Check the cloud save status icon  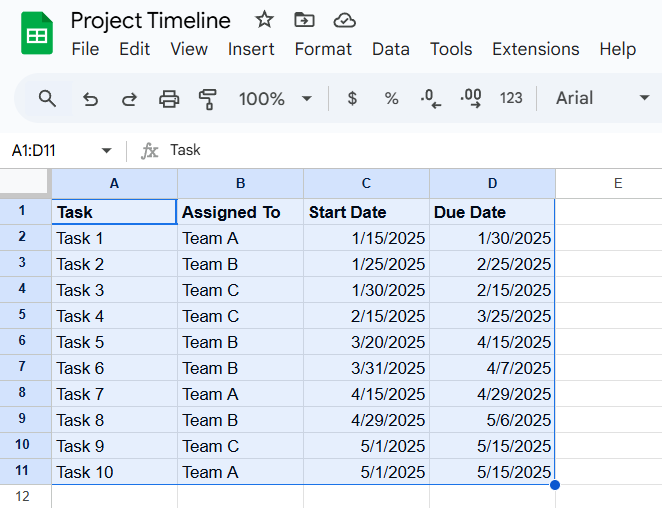pyautogui.click(x=344, y=20)
